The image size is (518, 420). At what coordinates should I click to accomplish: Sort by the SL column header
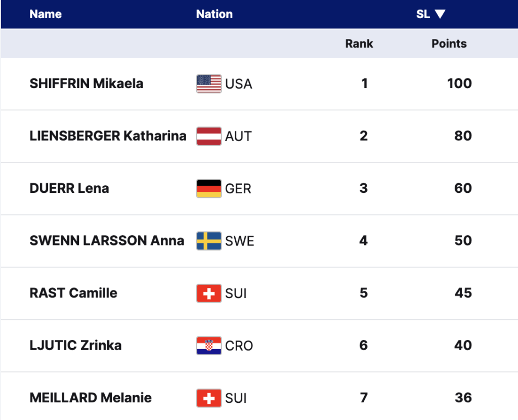click(x=423, y=14)
